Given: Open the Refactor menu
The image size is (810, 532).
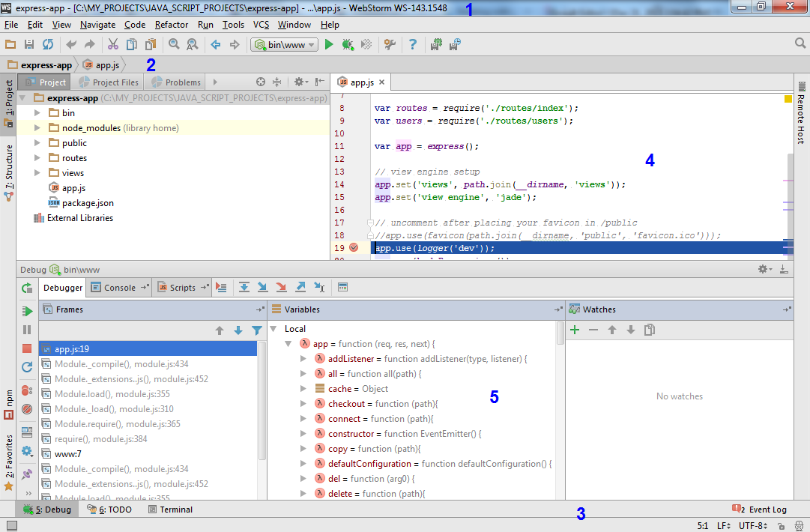Looking at the screenshot, I should 172,25.
